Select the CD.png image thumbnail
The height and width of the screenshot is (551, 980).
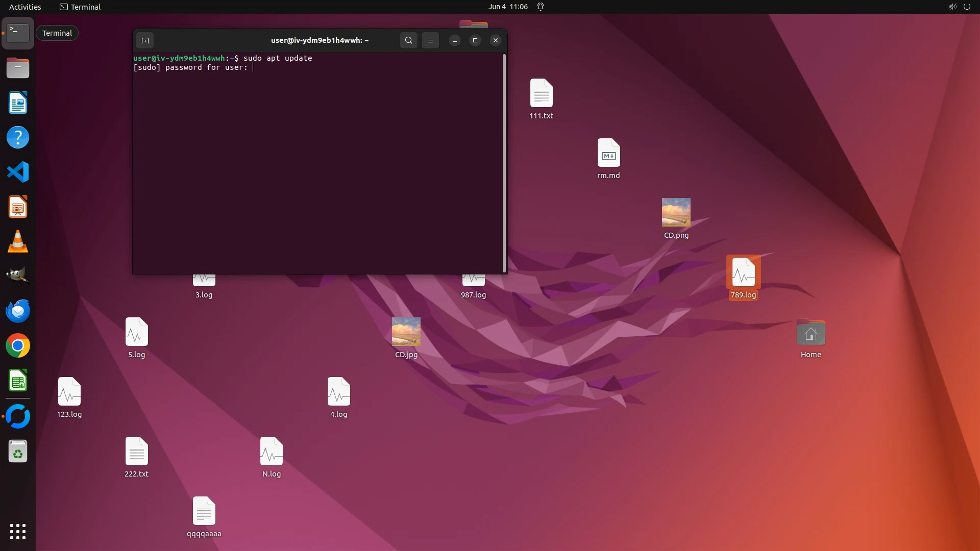click(676, 212)
